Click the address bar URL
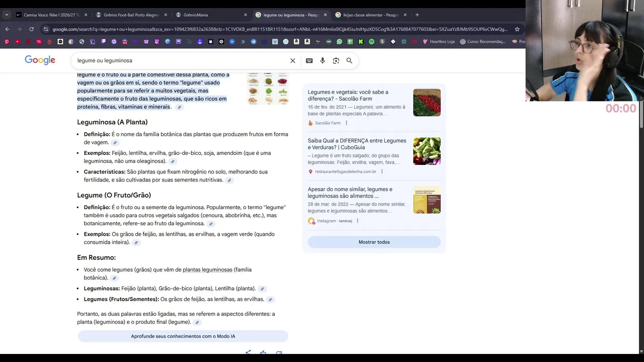 (280, 29)
